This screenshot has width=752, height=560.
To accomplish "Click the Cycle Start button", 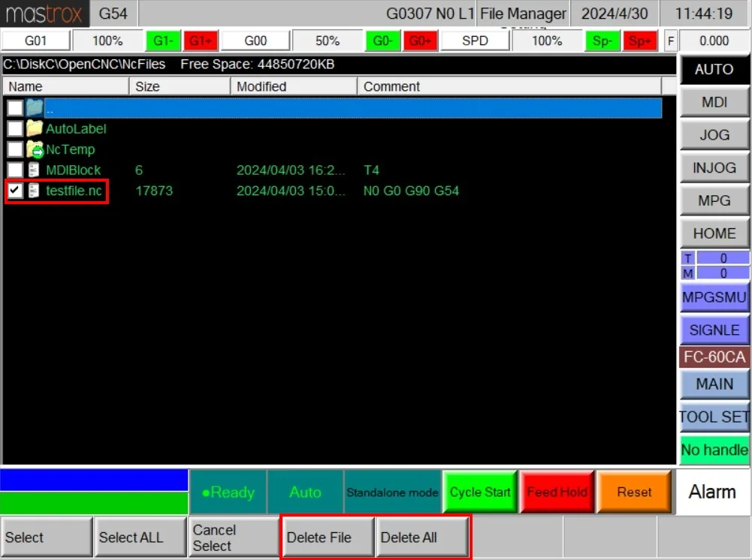I will click(480, 492).
